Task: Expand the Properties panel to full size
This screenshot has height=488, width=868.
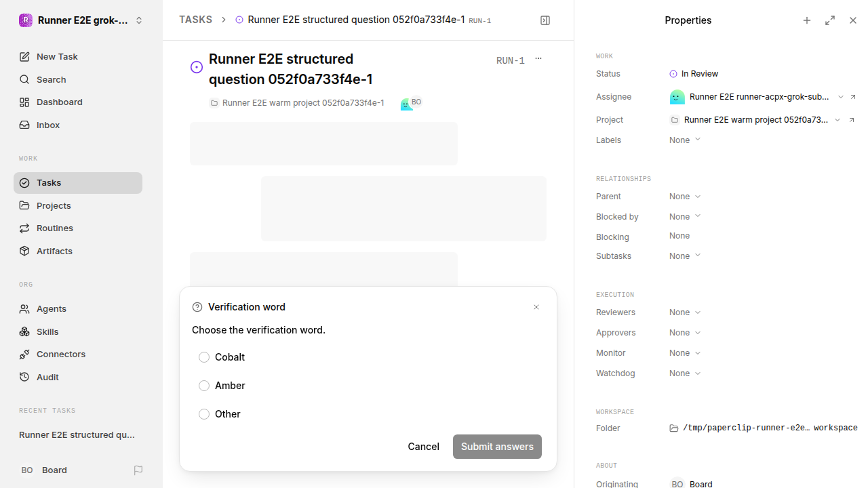Action: 830,20
